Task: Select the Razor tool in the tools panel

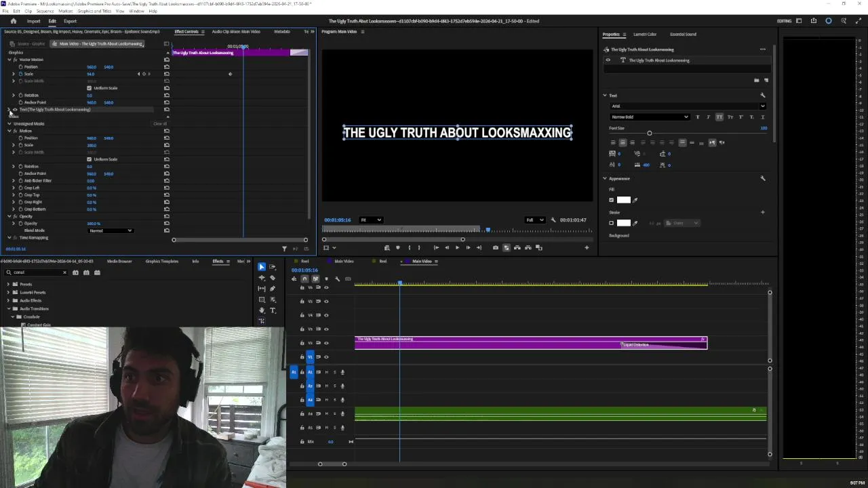Action: pos(273,278)
